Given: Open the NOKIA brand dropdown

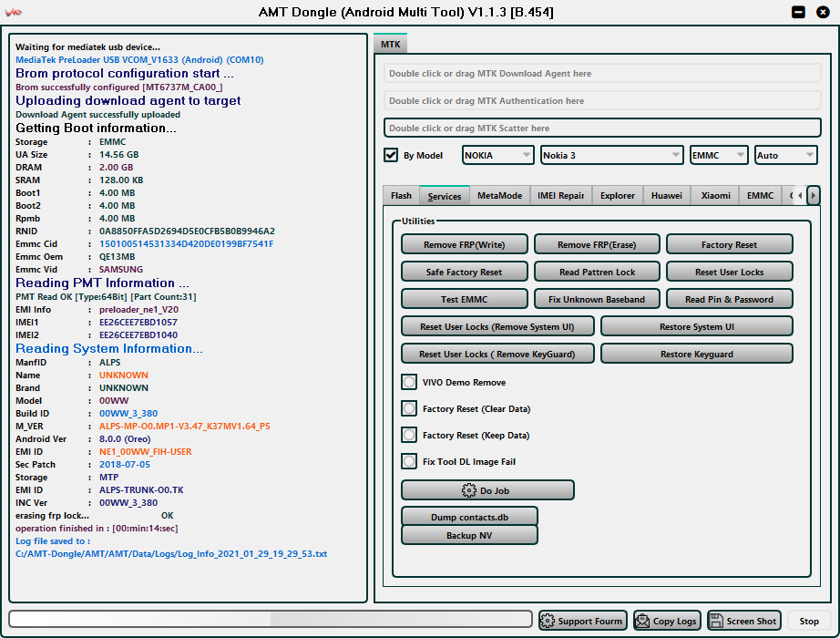Looking at the screenshot, I should coord(497,155).
